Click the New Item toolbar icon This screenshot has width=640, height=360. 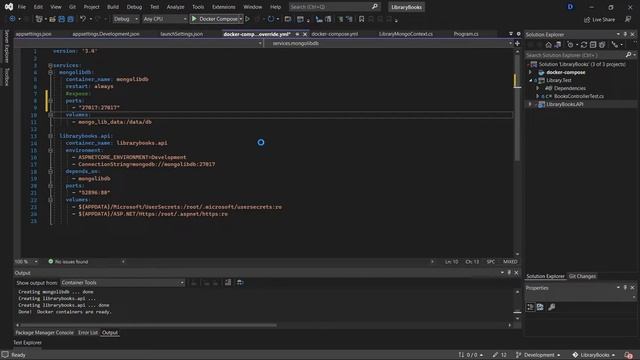39,19
